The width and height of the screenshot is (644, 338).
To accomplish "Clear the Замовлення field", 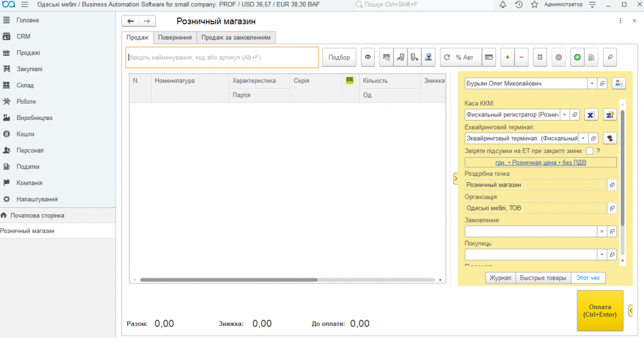I will 602,231.
